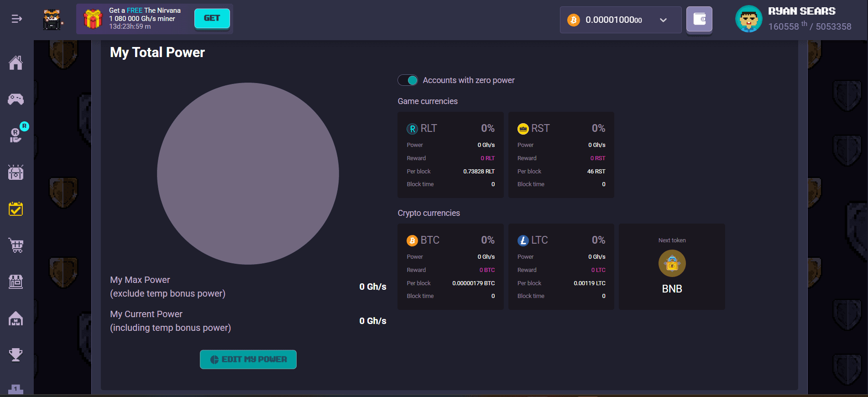Open the hamburger menu in the header
This screenshot has height=397, width=868.
16,19
